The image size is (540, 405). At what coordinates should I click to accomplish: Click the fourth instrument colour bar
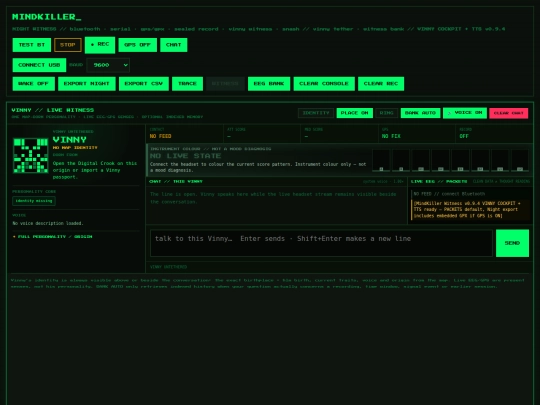click(x=440, y=160)
